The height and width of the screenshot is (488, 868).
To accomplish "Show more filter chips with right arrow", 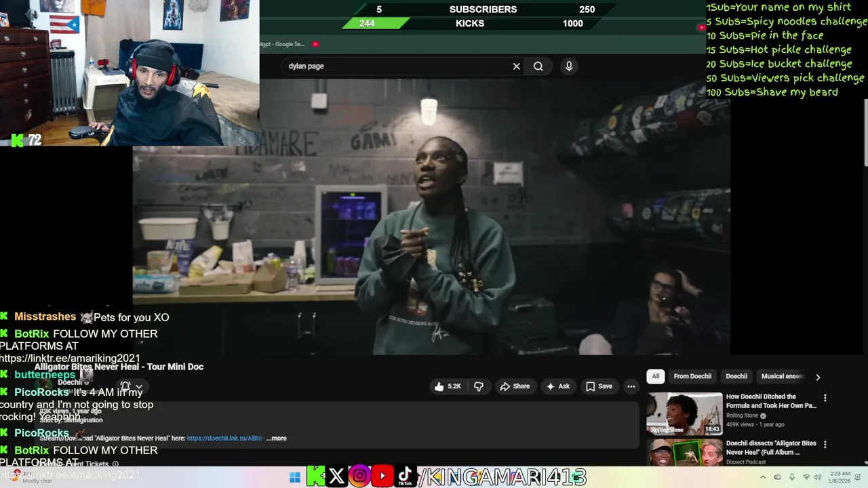I will 818,377.
